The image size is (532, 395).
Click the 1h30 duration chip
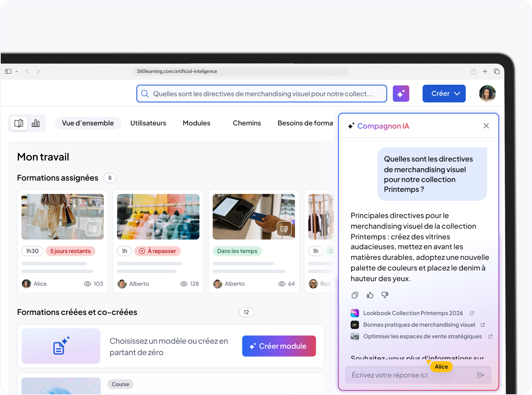point(32,251)
